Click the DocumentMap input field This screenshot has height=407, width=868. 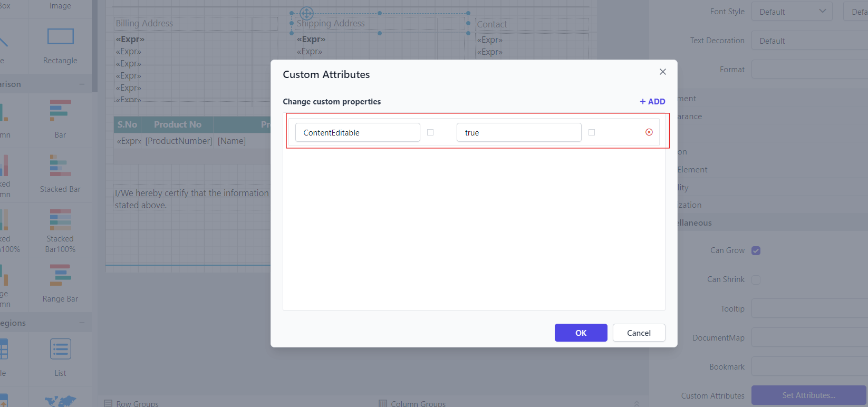(809, 337)
